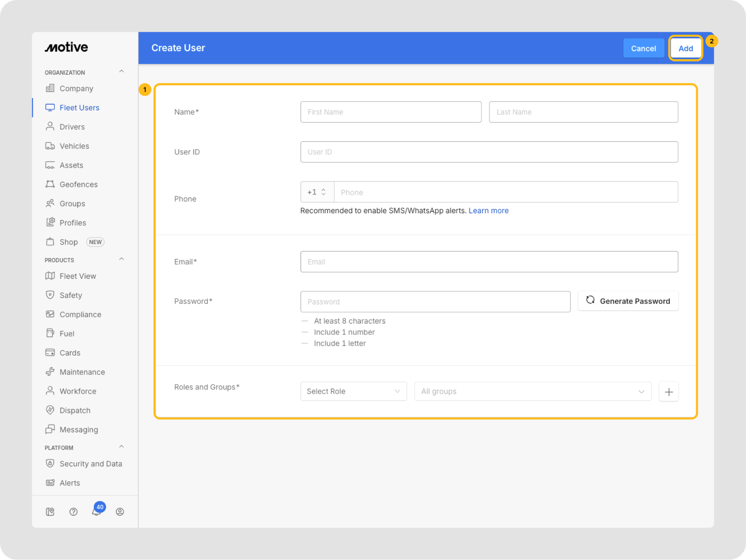This screenshot has width=746, height=560.
Task: Click the Generate Password refresh icon
Action: click(x=590, y=300)
